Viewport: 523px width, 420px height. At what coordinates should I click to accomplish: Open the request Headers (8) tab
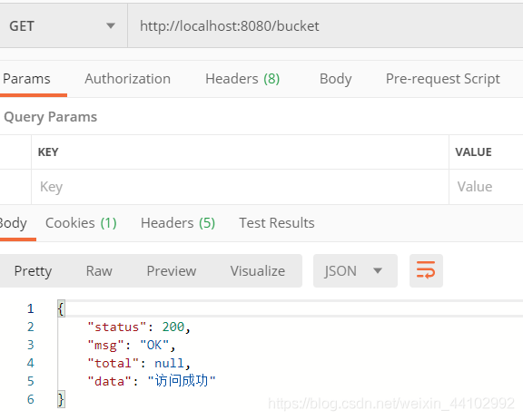[x=242, y=79]
